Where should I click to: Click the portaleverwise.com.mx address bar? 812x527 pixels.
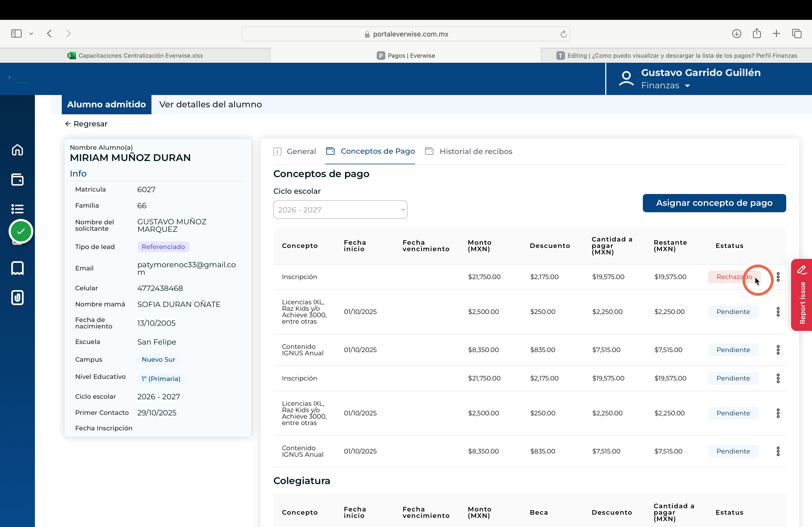tap(406, 34)
